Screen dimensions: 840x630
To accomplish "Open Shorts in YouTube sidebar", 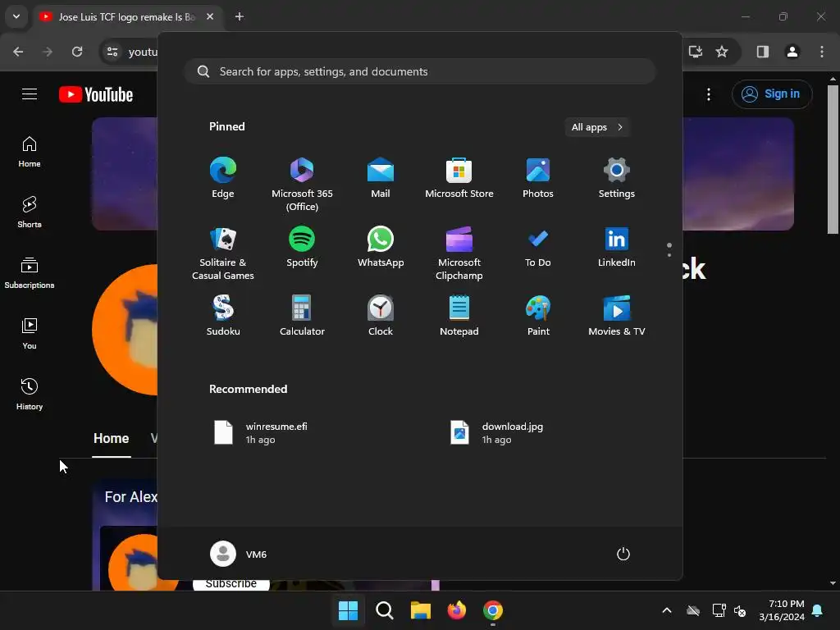I will (x=30, y=212).
